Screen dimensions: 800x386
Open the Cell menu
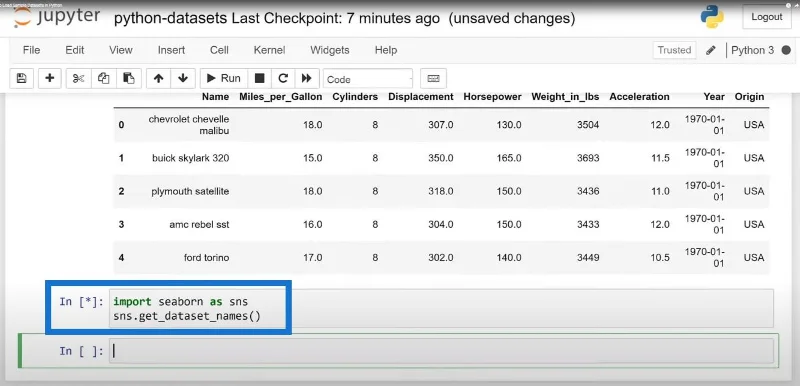[x=219, y=50]
